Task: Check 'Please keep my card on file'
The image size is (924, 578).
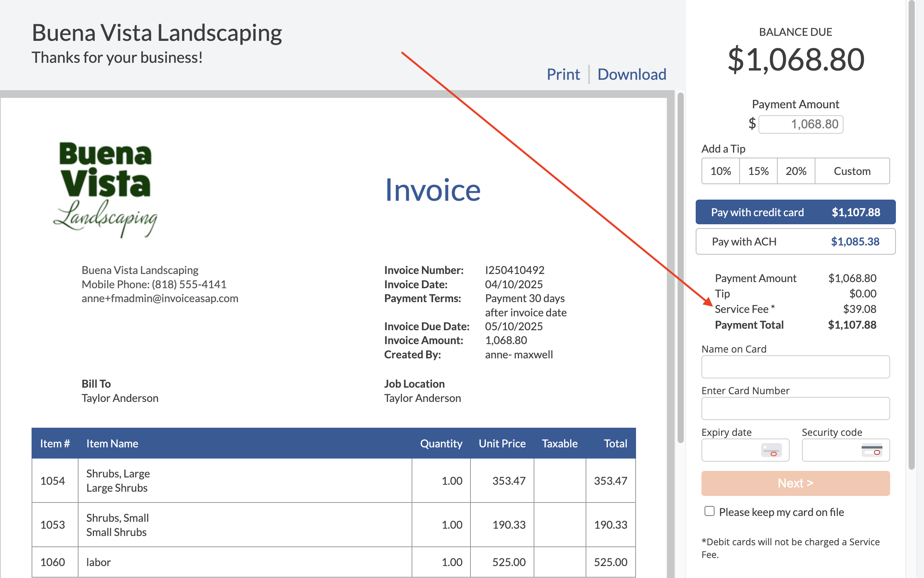Action: (x=709, y=511)
